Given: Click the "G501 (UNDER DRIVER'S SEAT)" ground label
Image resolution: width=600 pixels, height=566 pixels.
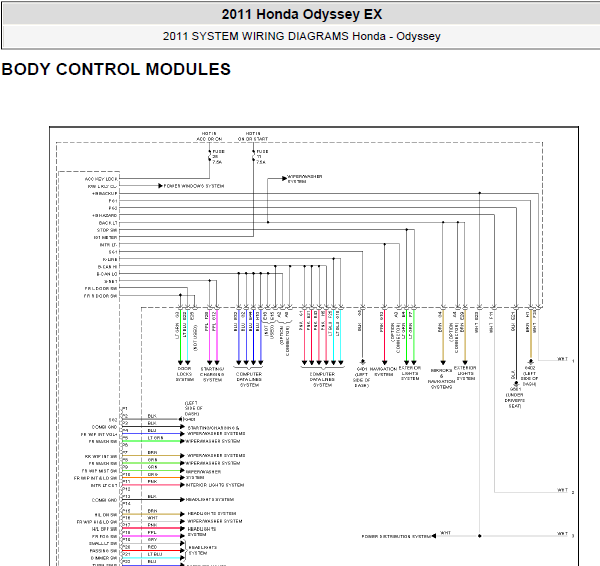Looking at the screenshot, I should 515,398.
